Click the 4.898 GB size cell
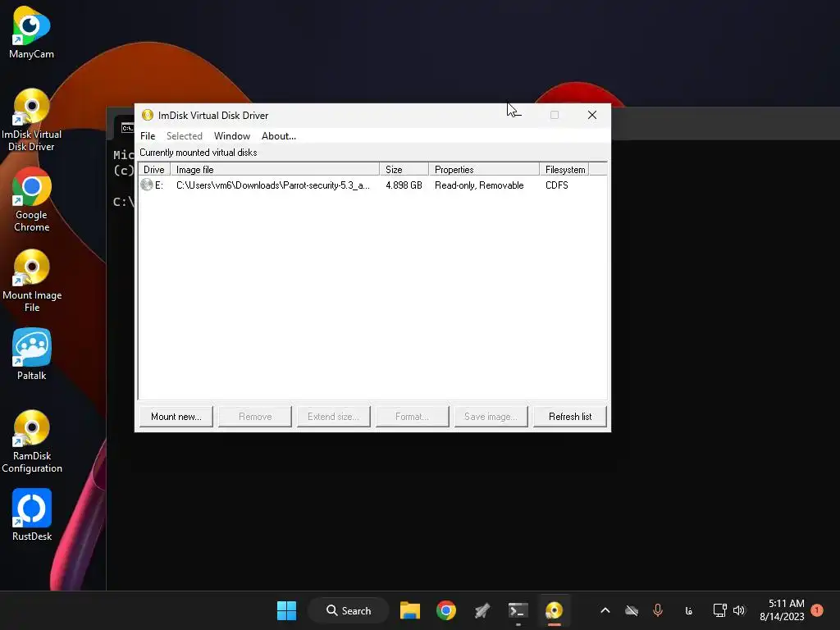840x630 pixels. coord(404,185)
